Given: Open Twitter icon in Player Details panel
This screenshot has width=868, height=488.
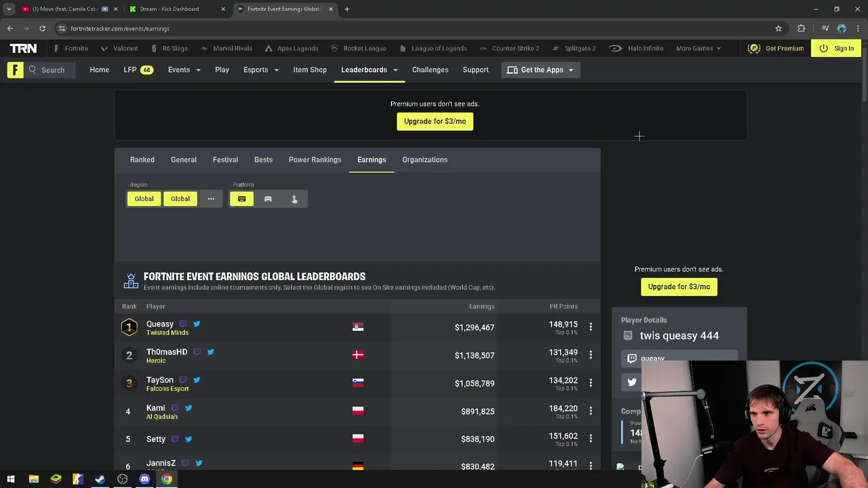Looking at the screenshot, I should (x=632, y=382).
